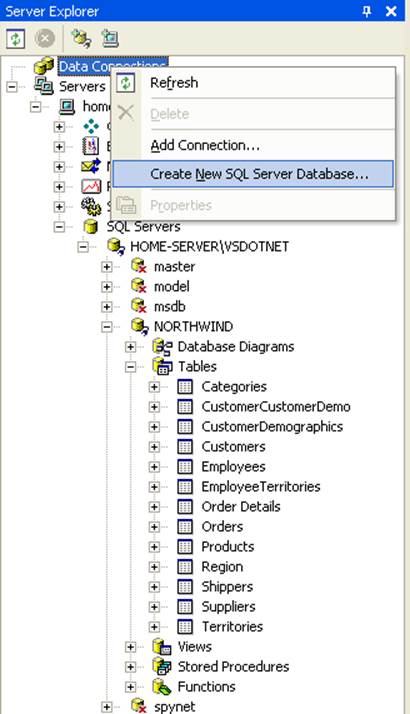Click the Customers table icon
The image size is (410, 714).
pos(185,447)
